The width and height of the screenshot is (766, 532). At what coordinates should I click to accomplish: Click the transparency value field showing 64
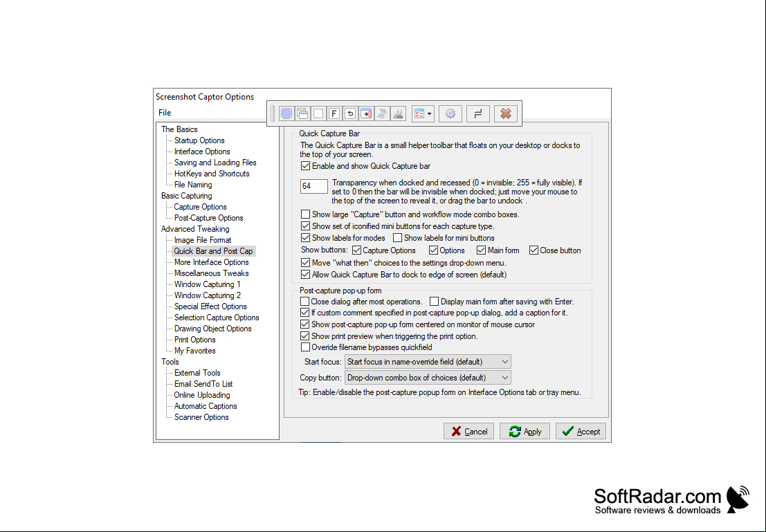point(313,186)
